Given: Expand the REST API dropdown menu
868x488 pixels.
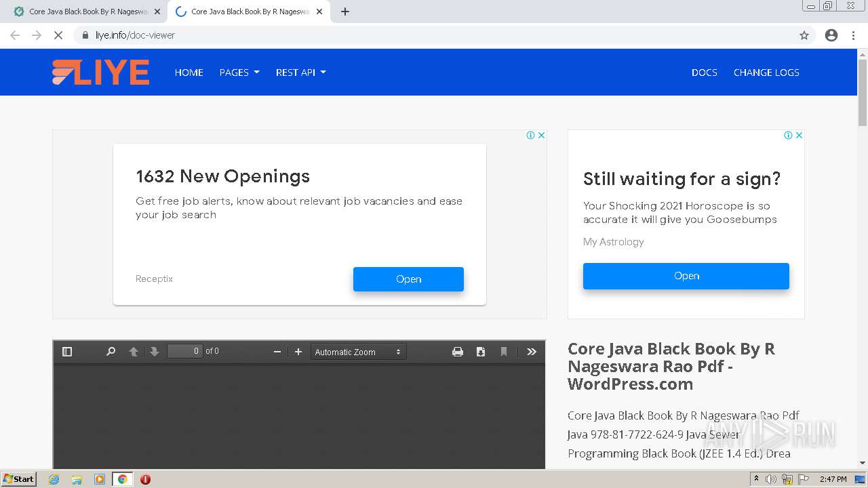Looking at the screenshot, I should click(300, 73).
